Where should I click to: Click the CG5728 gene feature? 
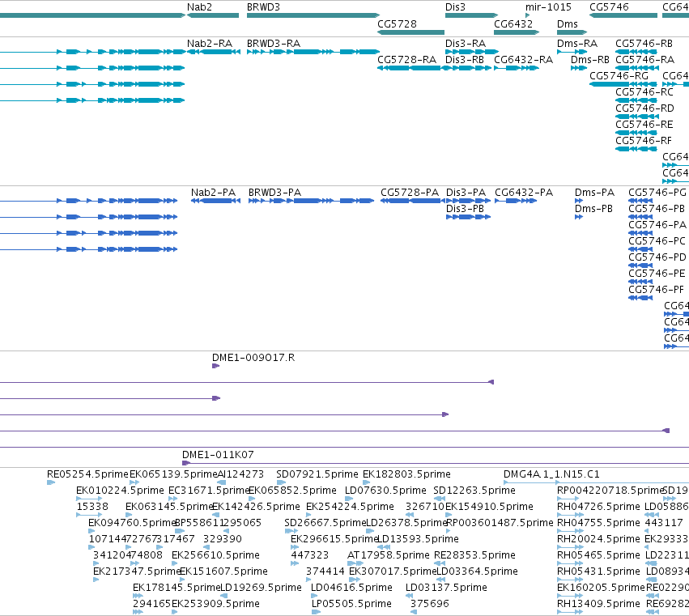tap(410, 32)
